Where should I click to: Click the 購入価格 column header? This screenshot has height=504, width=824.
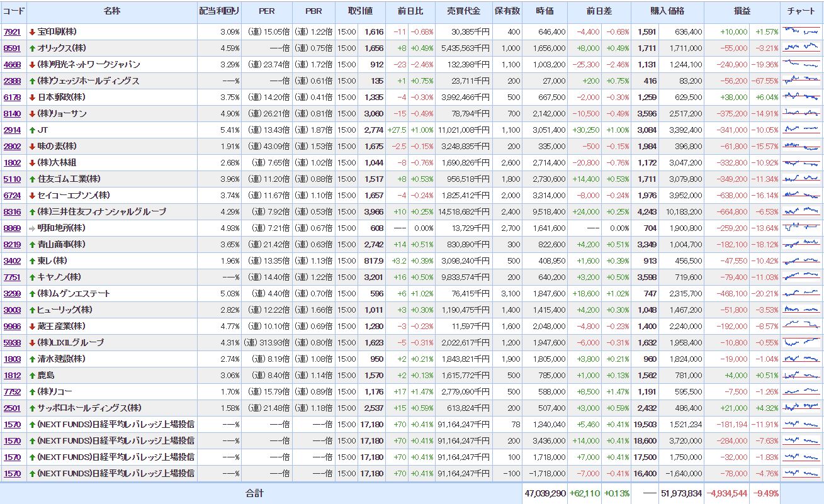[667, 12]
